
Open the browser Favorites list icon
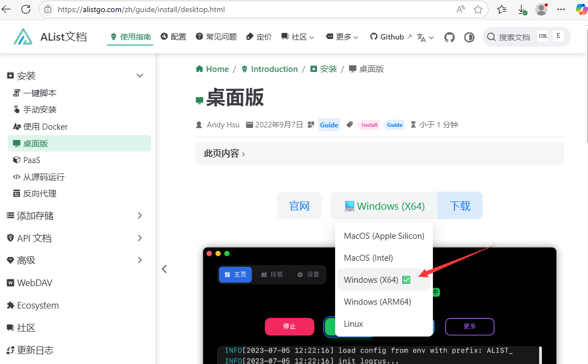coord(501,9)
